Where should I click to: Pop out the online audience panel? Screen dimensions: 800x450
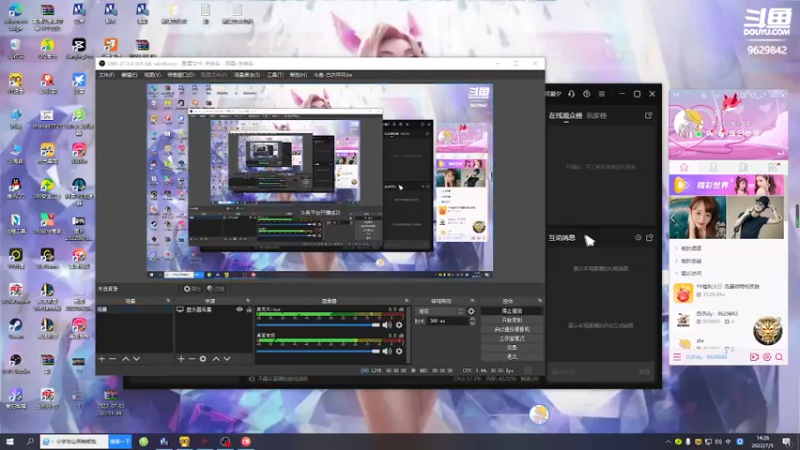click(x=648, y=116)
